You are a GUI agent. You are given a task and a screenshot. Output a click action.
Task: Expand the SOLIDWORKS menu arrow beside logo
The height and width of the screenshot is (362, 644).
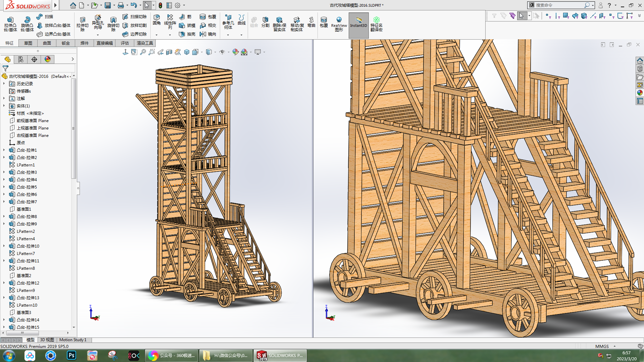pos(56,5)
